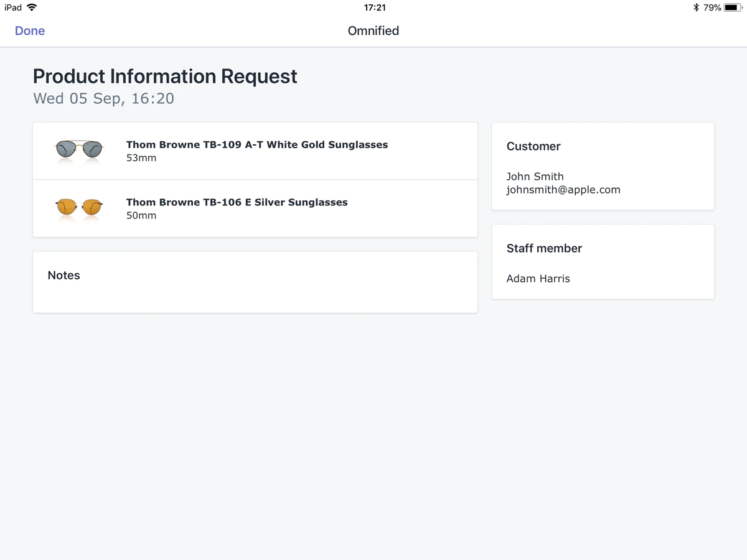Click the Product Information Request heading
This screenshot has width=747, height=560.
pyautogui.click(x=165, y=77)
